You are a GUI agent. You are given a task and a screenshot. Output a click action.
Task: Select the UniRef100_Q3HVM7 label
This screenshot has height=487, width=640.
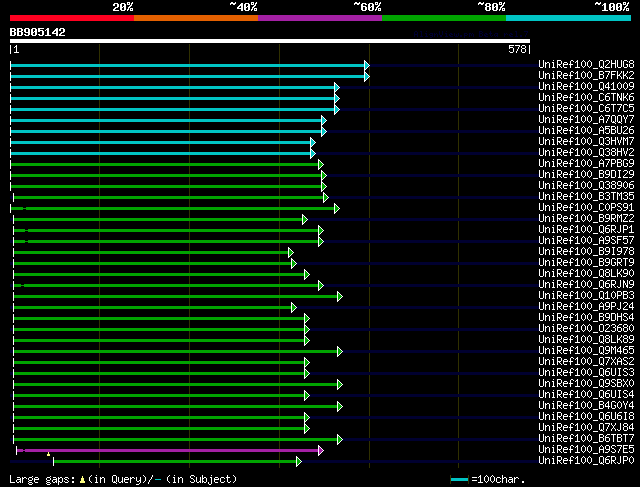point(586,141)
